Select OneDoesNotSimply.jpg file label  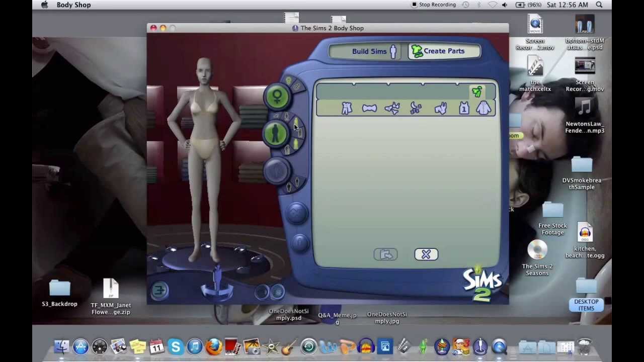click(x=387, y=318)
